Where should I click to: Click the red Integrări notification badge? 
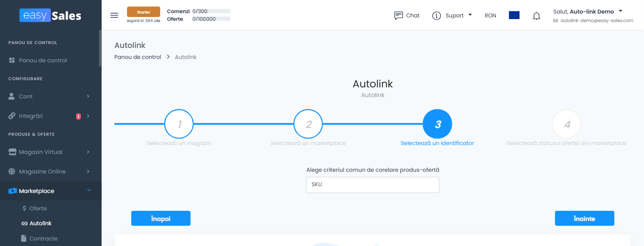click(78, 116)
